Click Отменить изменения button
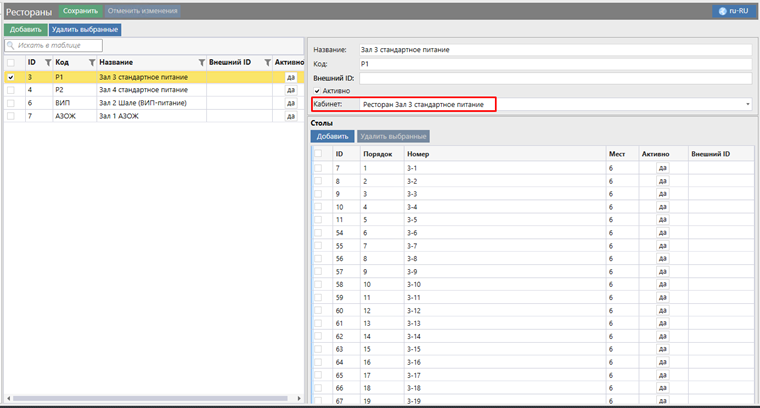 [x=143, y=10]
